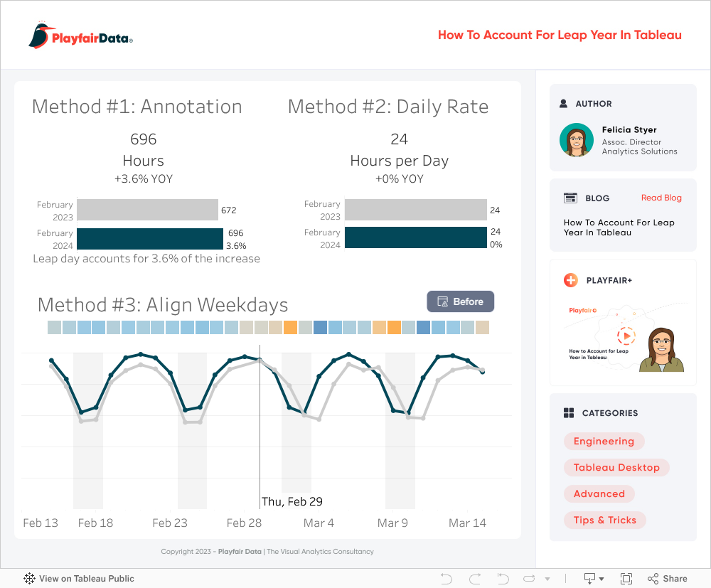Click Felicia Styer's avatar
Image resolution: width=711 pixels, height=588 pixels.
[x=577, y=140]
